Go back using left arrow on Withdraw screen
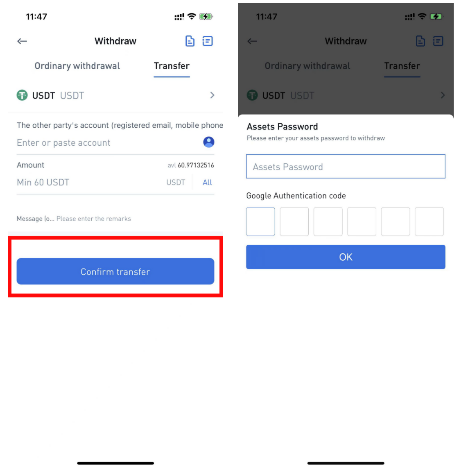Image resolution: width=459 pixels, height=476 pixels. pyautogui.click(x=22, y=41)
